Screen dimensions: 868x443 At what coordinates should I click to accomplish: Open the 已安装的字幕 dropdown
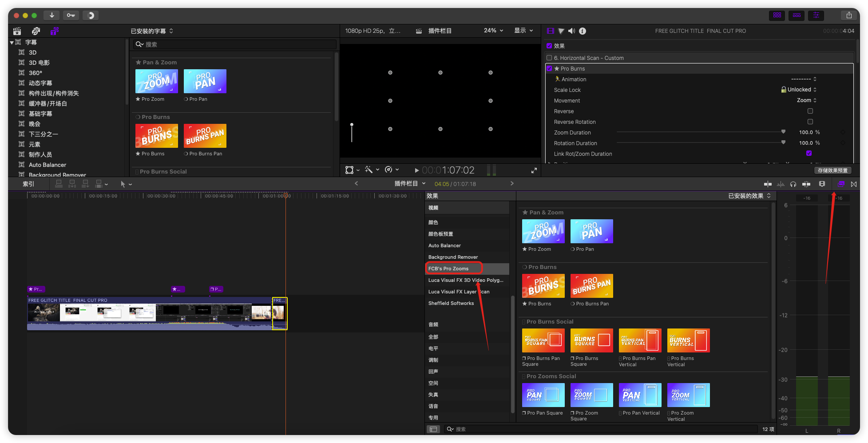click(x=152, y=31)
